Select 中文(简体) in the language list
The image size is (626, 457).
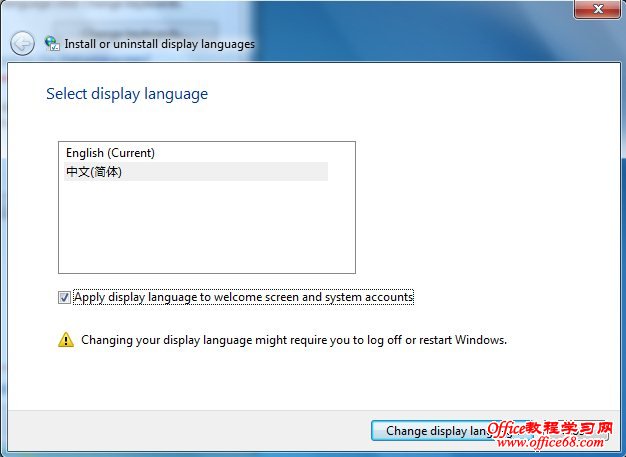coord(196,172)
